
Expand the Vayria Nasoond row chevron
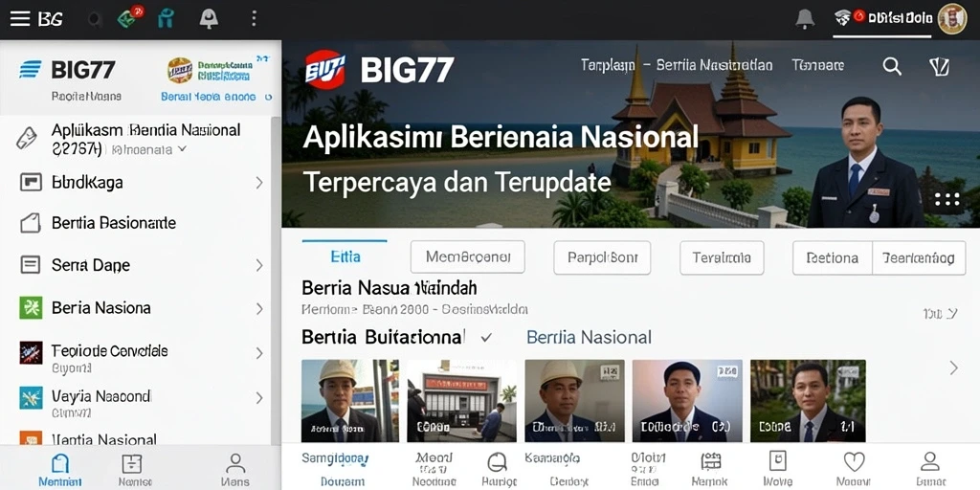coord(258,397)
